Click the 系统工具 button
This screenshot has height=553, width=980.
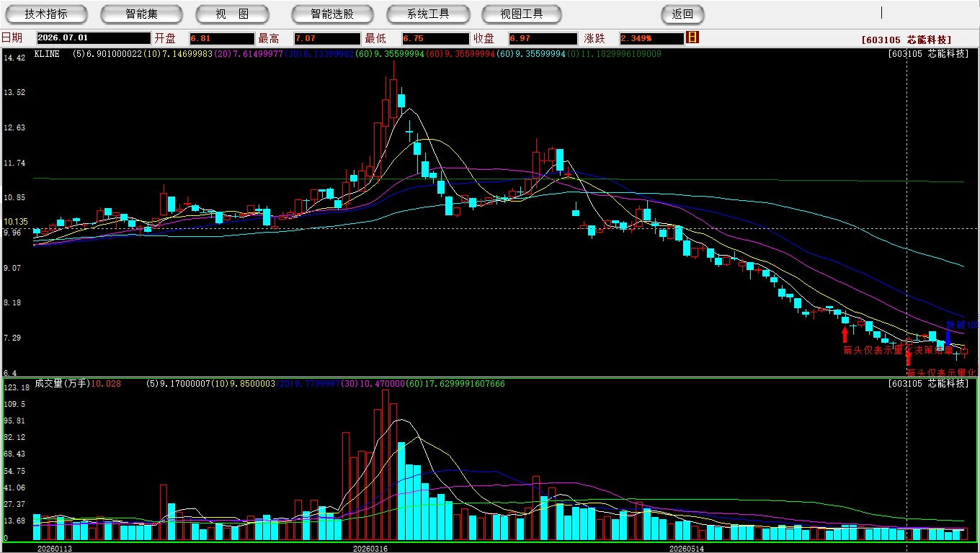(427, 14)
